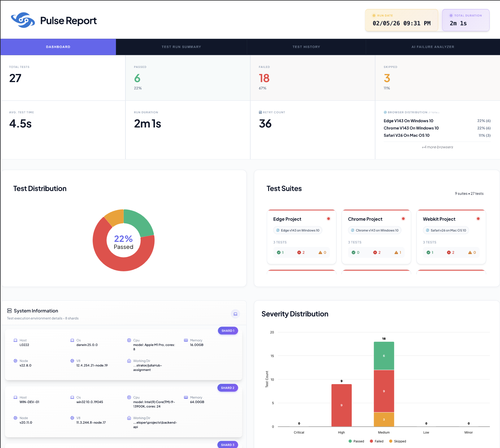Toggle the Skipped legend in Severity chart
Screen dimensions: 500x448
coord(397,441)
